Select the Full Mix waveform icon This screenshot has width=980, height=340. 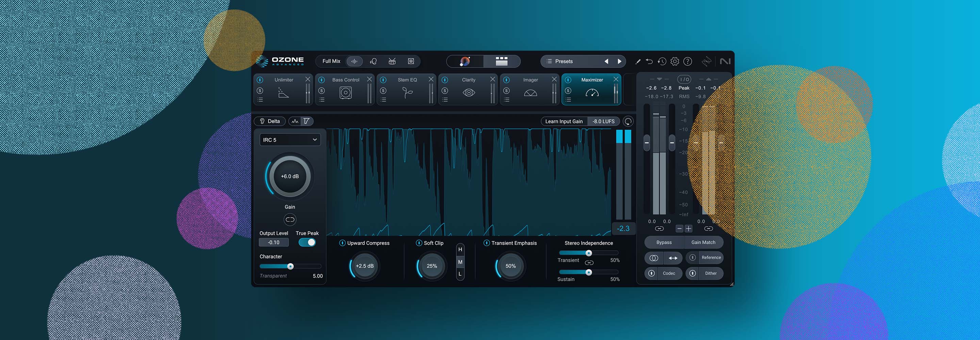click(x=354, y=61)
